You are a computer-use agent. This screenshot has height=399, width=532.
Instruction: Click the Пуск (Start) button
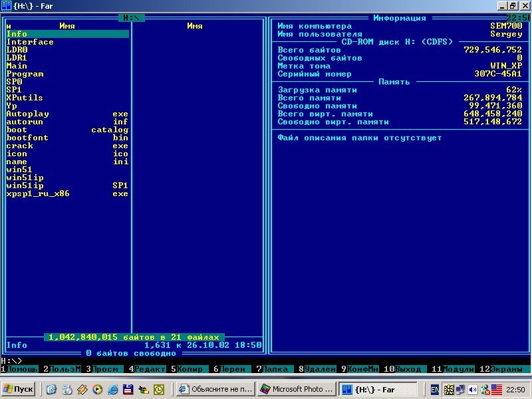19,389
